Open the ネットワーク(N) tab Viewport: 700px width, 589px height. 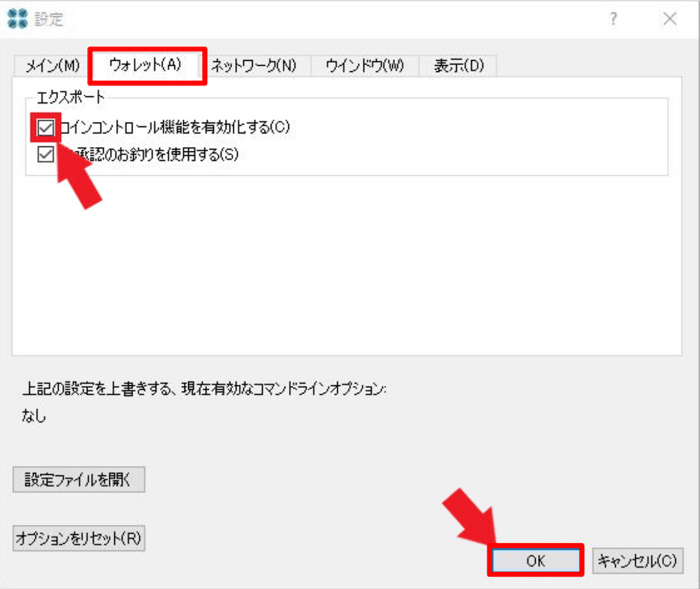click(x=255, y=66)
